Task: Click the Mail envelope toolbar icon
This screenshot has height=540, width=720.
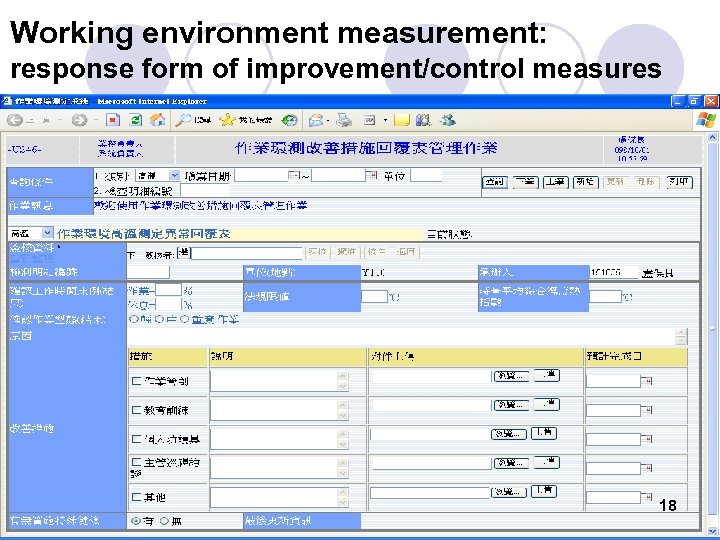Action: (316, 120)
